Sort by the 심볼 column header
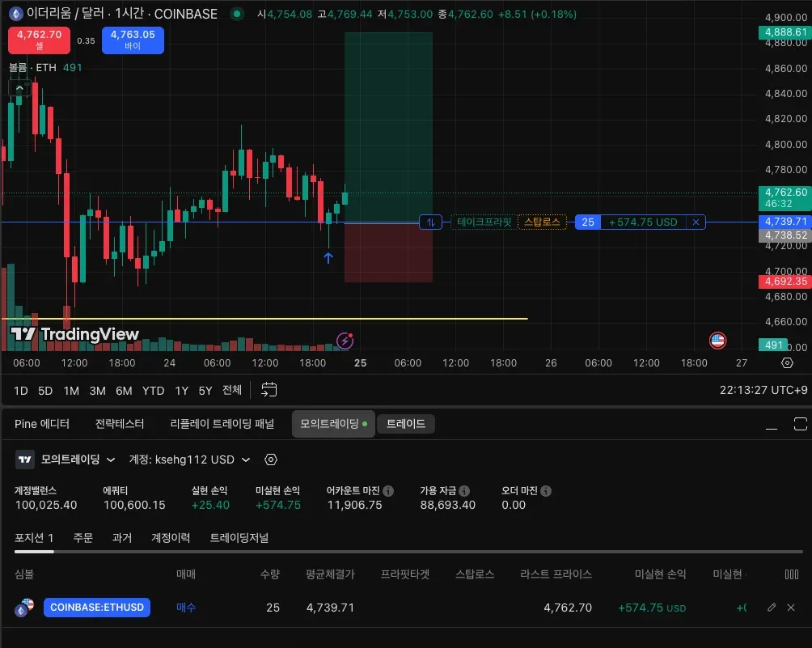 (24, 574)
